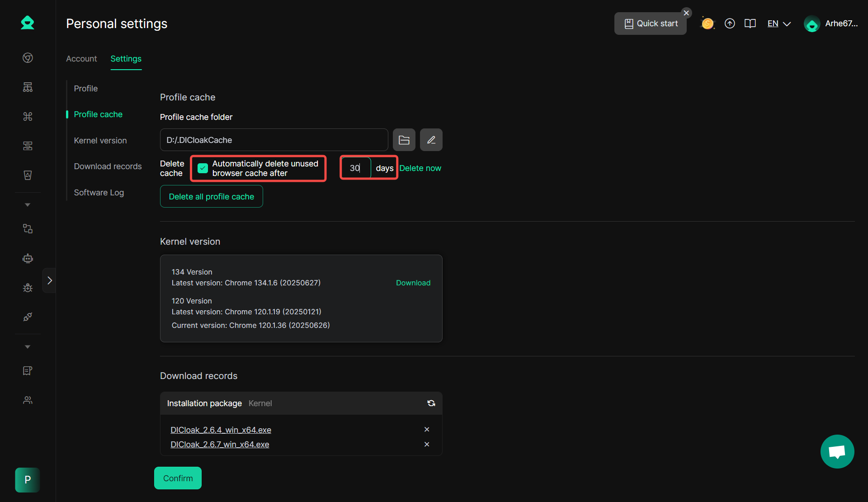This screenshot has height=502, width=868.
Task: Open the bug sidebar icon
Action: coord(28,288)
